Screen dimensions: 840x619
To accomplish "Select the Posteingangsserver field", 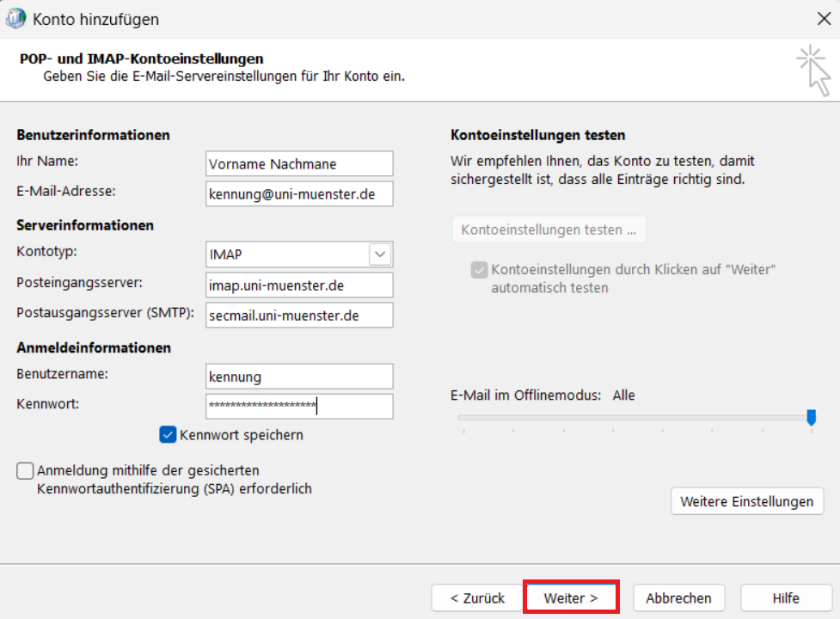I will pos(299,285).
